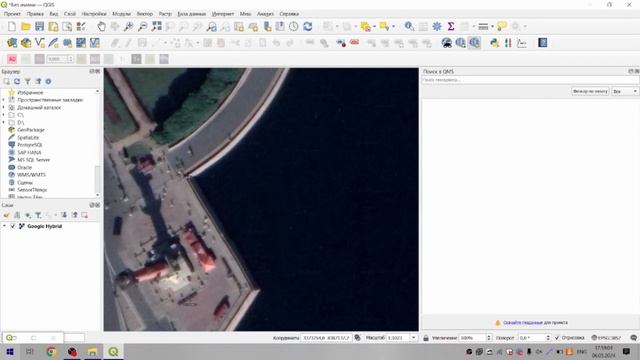Click the Map Tips speech bubble icon
Viewport: 640px width, 360px height.
click(x=502, y=27)
